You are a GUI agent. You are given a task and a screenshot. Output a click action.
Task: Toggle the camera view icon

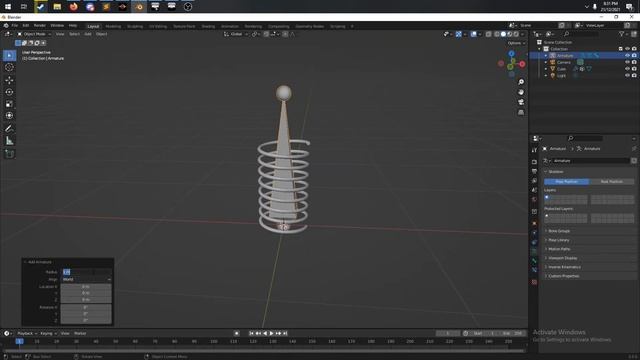(521, 102)
